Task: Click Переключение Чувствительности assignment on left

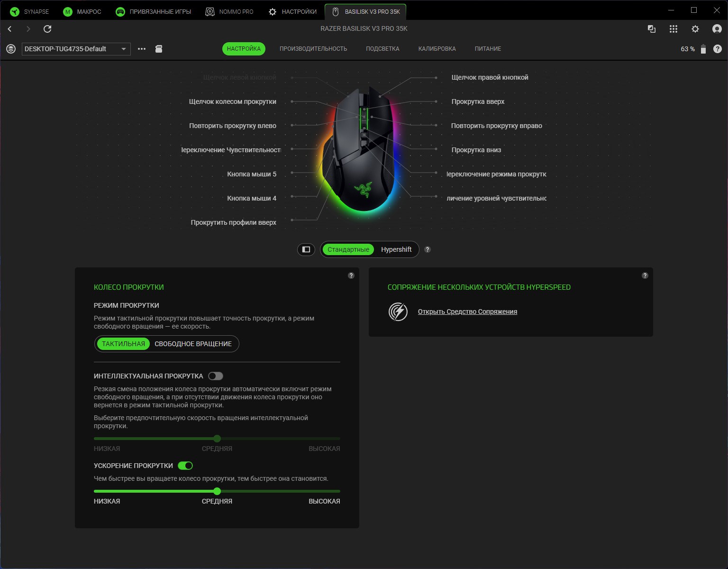Action: click(x=231, y=150)
